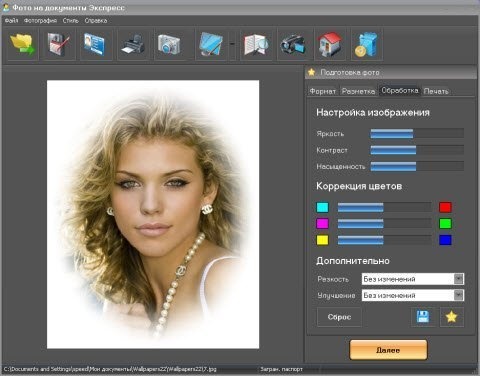Click the house home page icon

click(329, 44)
